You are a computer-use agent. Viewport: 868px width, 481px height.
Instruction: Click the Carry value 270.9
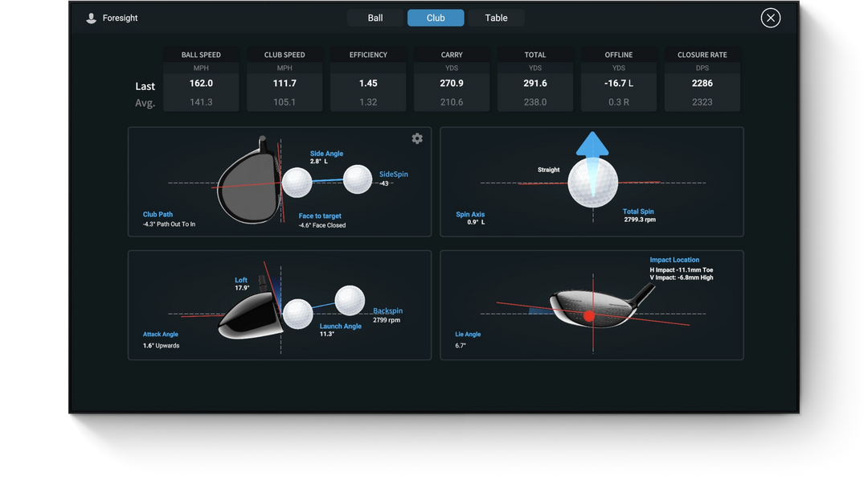[x=451, y=82]
